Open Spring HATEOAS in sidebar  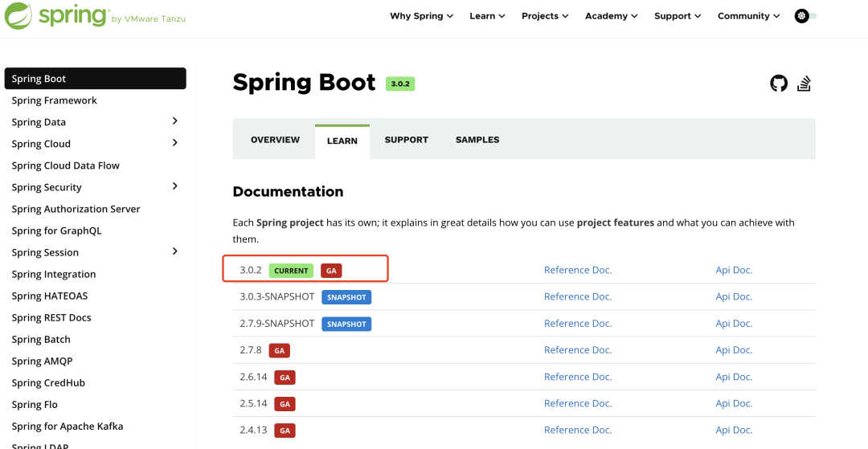tap(50, 296)
